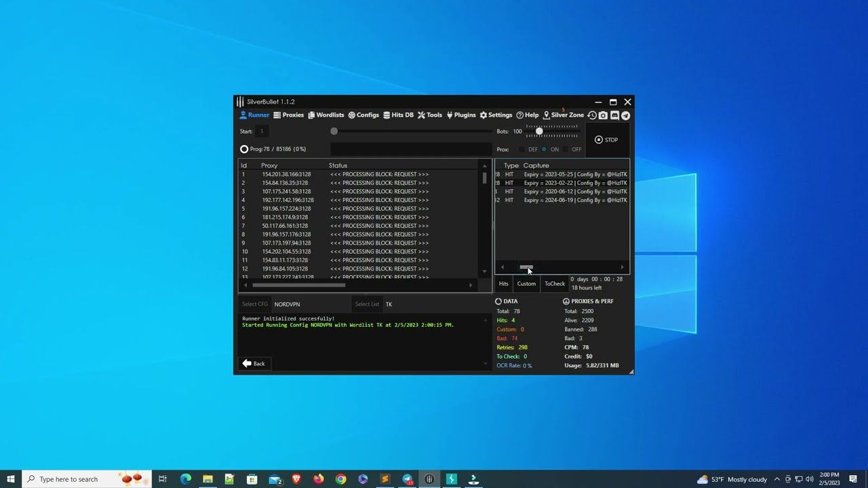Image resolution: width=868 pixels, height=488 pixels.
Task: Open Brave browser from the taskbar
Action: point(296,479)
